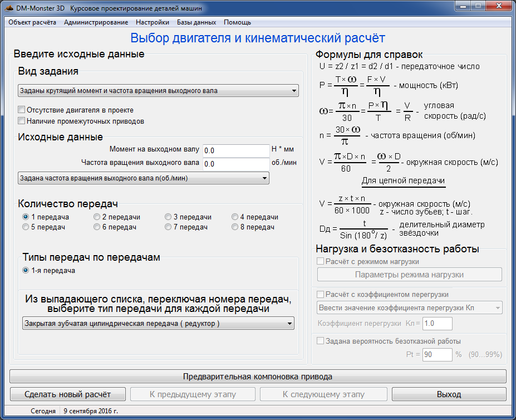The image size is (516, 420).
Task: Expand the Вид задания dropdown list
Action: tap(158, 91)
